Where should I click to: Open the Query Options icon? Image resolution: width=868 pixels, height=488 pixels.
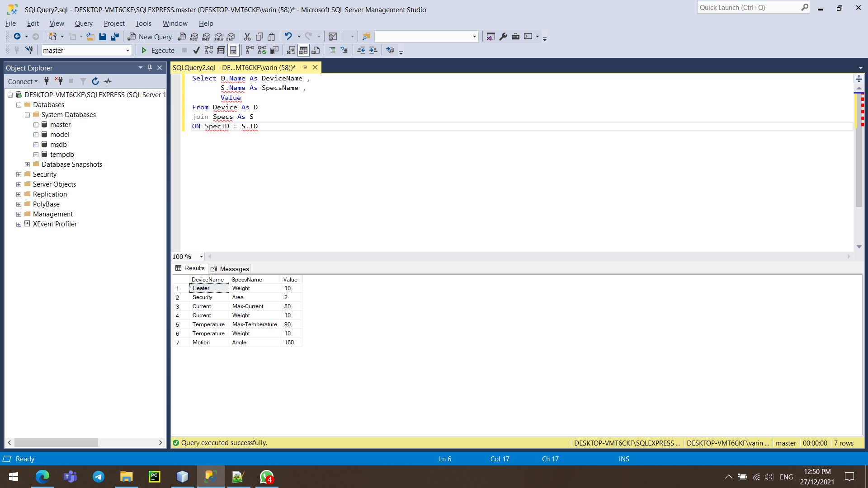[221, 50]
